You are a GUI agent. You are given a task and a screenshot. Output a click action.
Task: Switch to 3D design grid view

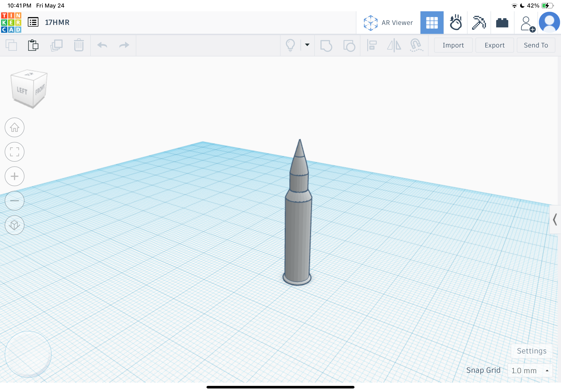432,23
